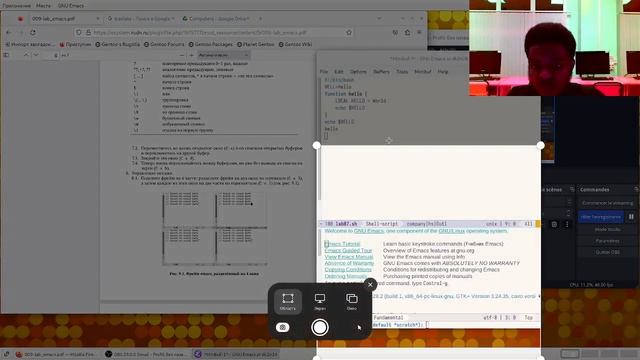Grab the top-right selection area handle
This screenshot has height=360, width=640.
540,145
